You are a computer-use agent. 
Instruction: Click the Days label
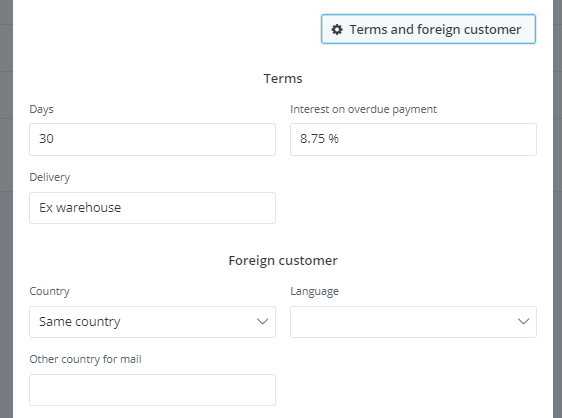coord(41,109)
